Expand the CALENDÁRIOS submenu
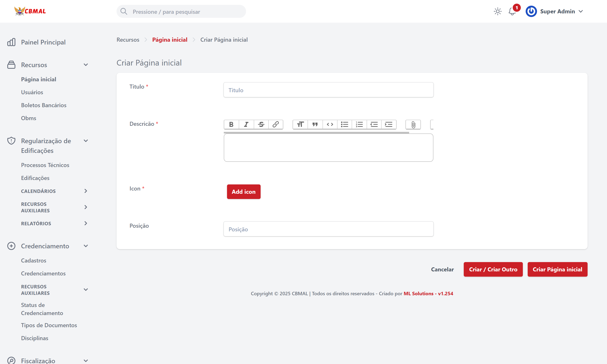 (86, 191)
